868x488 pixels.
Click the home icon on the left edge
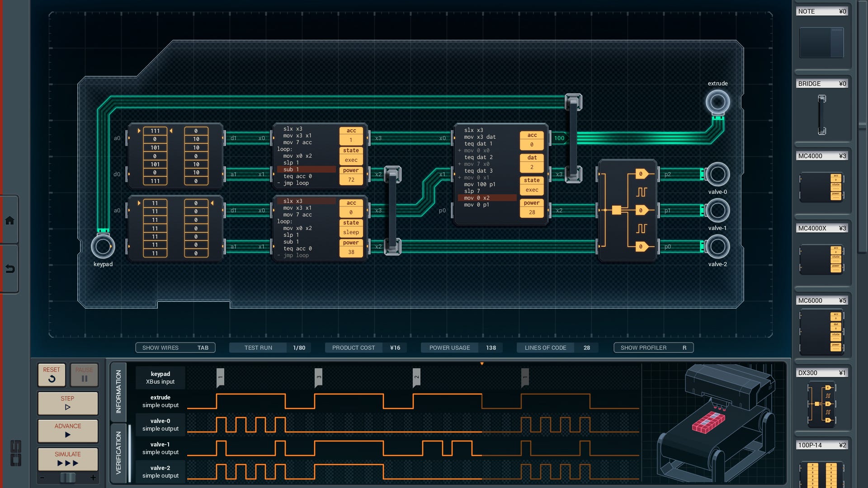[9, 221]
